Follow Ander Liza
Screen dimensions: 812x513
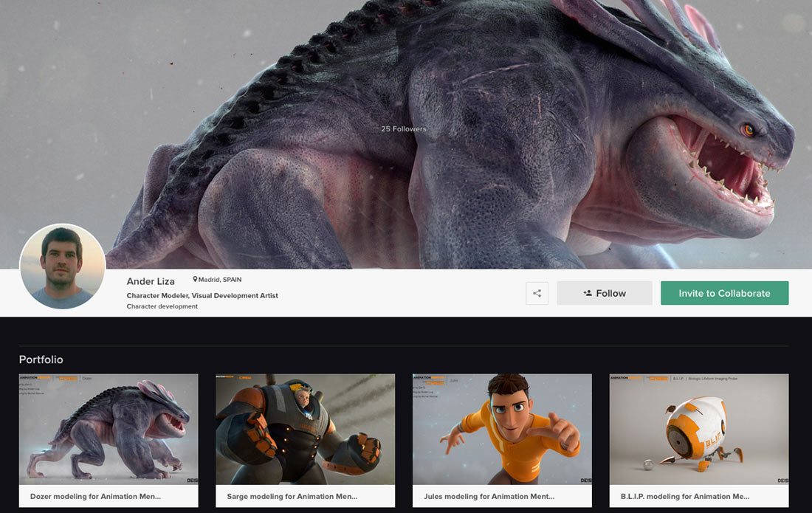click(604, 293)
